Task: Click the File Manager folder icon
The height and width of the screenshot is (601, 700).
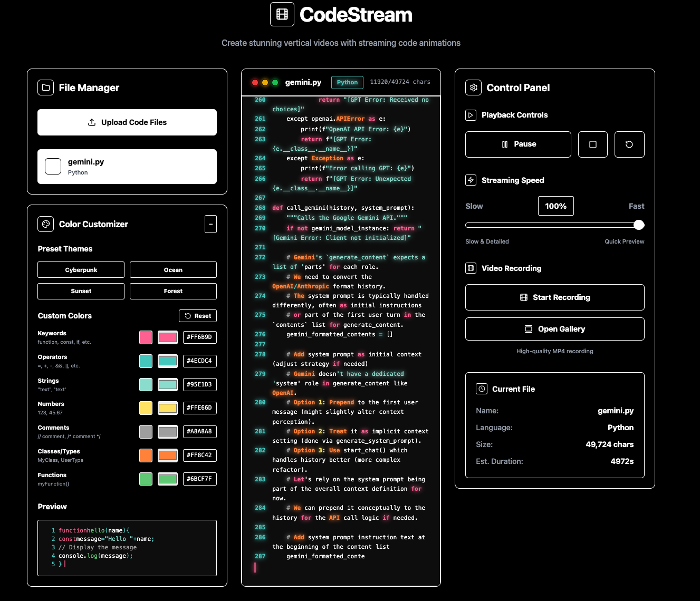Action: 46,88
